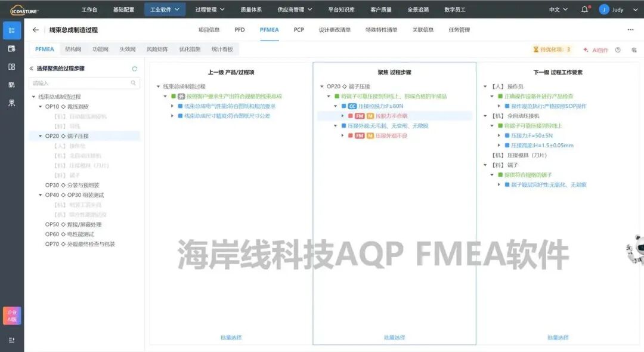This screenshot has height=352, width=644.
Task: Switch to the PCP tab
Action: pyautogui.click(x=299, y=30)
